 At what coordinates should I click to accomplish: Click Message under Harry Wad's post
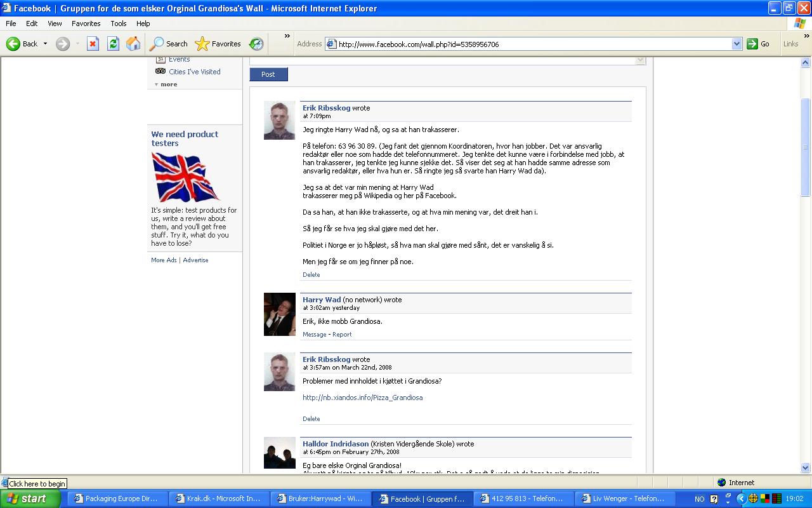coord(315,335)
